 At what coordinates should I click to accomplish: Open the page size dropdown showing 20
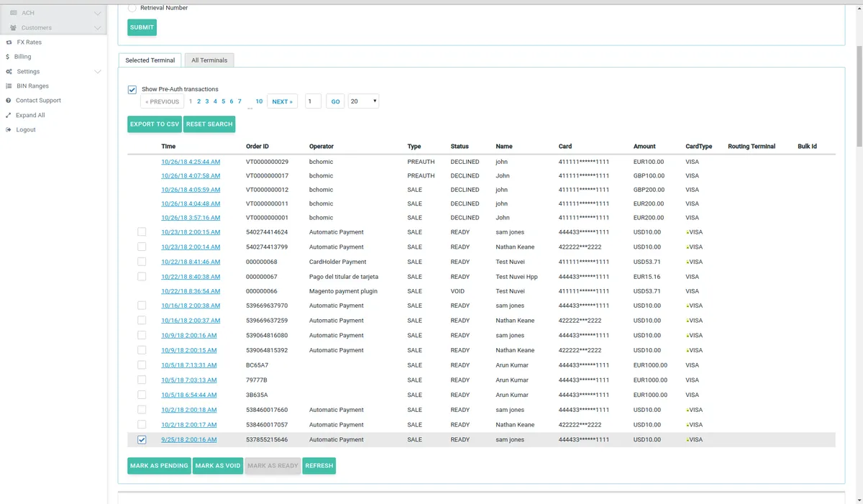point(363,102)
